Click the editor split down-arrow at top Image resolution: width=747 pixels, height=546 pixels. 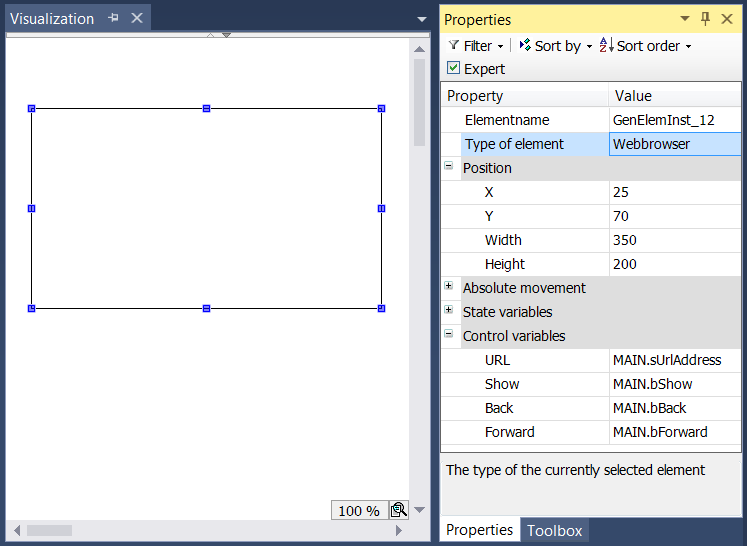(x=226, y=35)
